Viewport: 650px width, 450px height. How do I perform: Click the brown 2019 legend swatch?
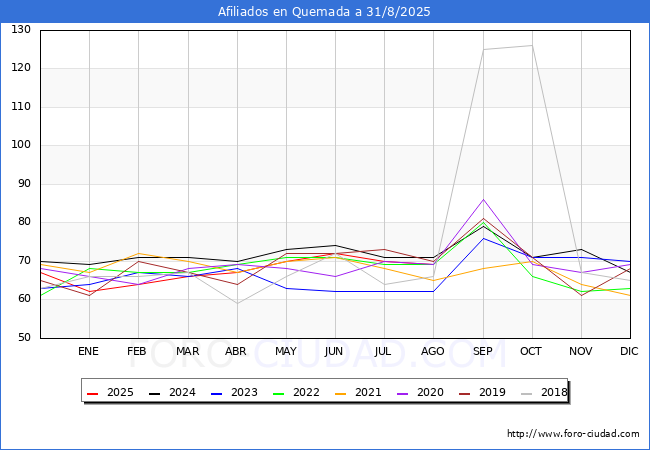[464, 393]
